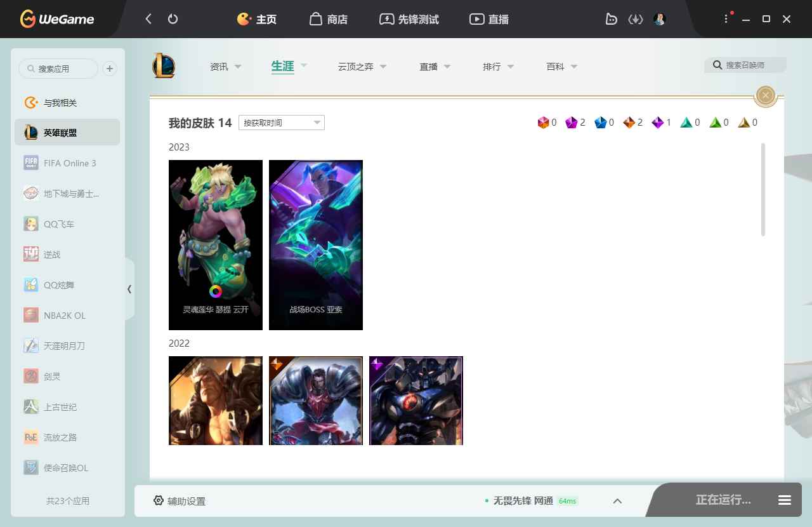Close the skins panel with the gold X

(766, 95)
